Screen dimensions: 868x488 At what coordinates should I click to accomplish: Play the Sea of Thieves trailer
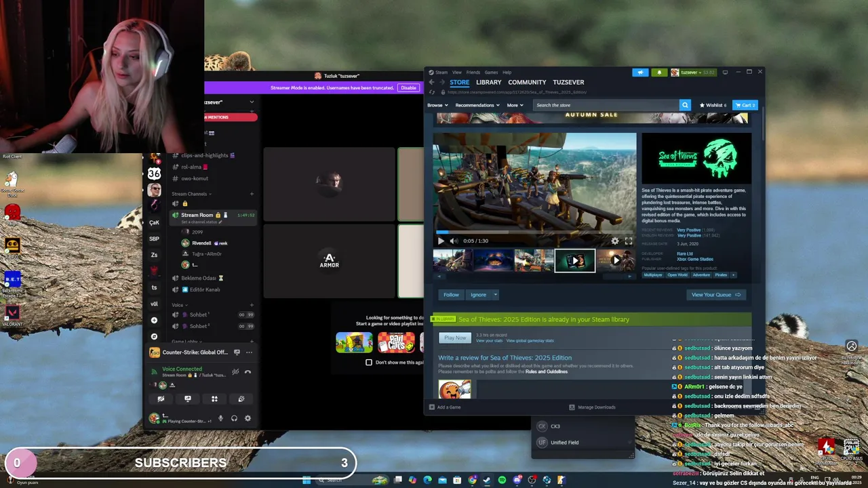(441, 241)
